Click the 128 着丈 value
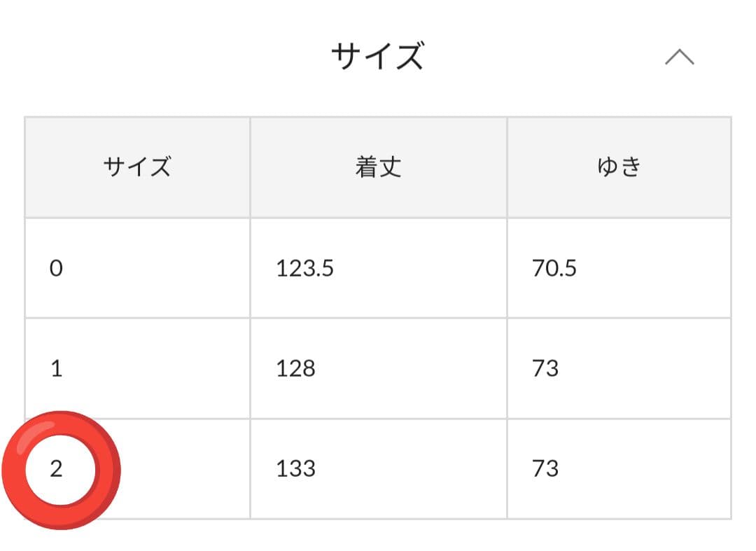 point(295,368)
